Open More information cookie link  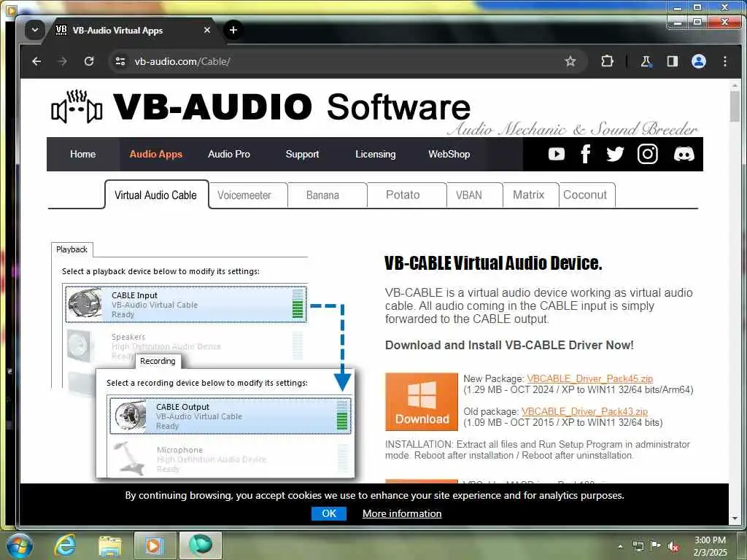tap(402, 513)
